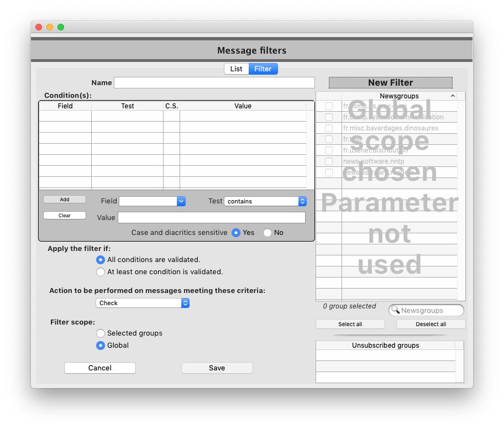504x429 pixels.
Task: Check the fr.misc.bavardages.dinosaures newsgroup
Action: pyautogui.click(x=329, y=128)
